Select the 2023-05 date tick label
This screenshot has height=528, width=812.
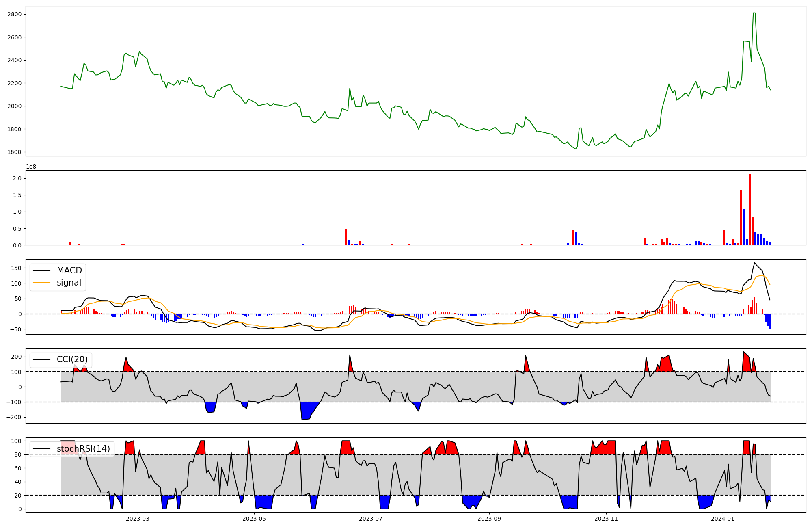254,519
